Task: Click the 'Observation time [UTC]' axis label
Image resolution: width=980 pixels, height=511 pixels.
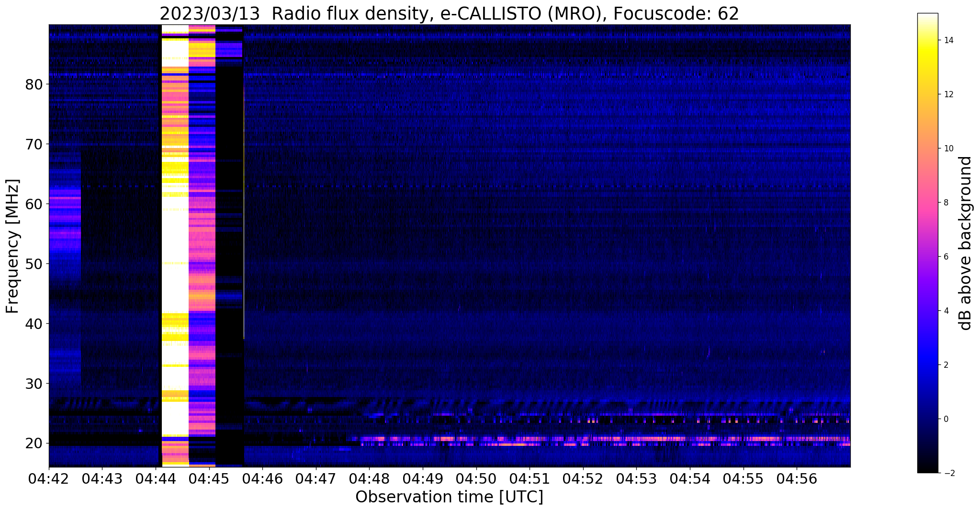Action: point(449,497)
